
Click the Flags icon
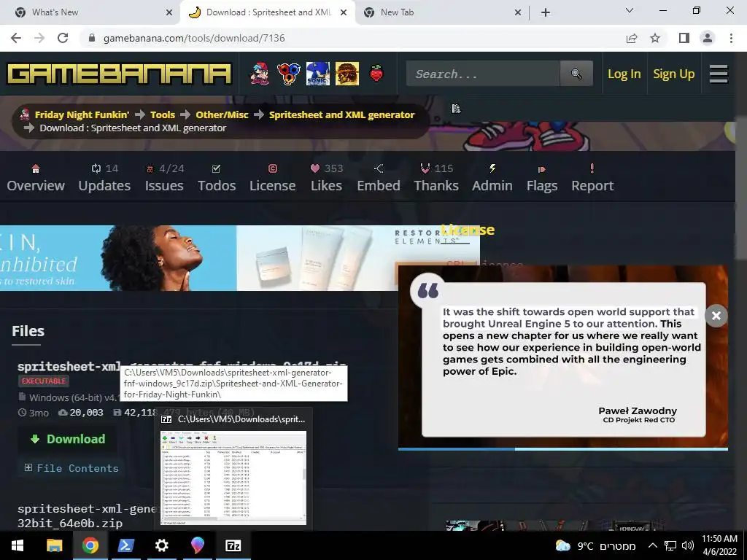click(x=542, y=169)
